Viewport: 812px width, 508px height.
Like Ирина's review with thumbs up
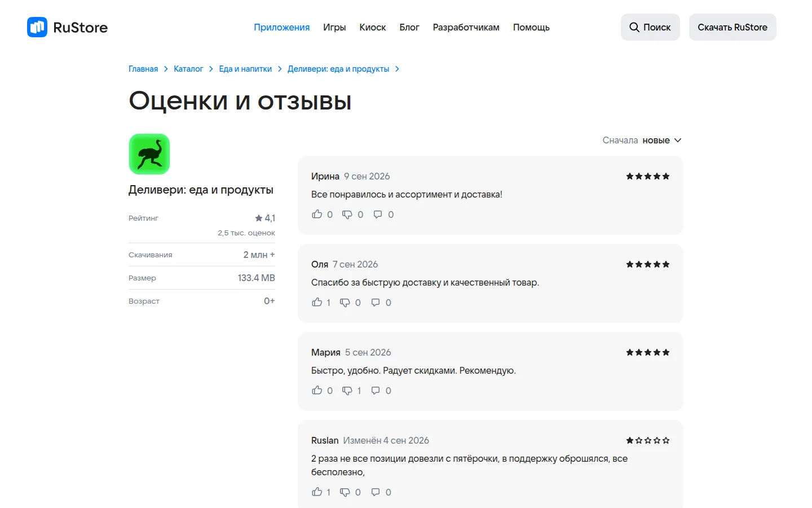[317, 214]
